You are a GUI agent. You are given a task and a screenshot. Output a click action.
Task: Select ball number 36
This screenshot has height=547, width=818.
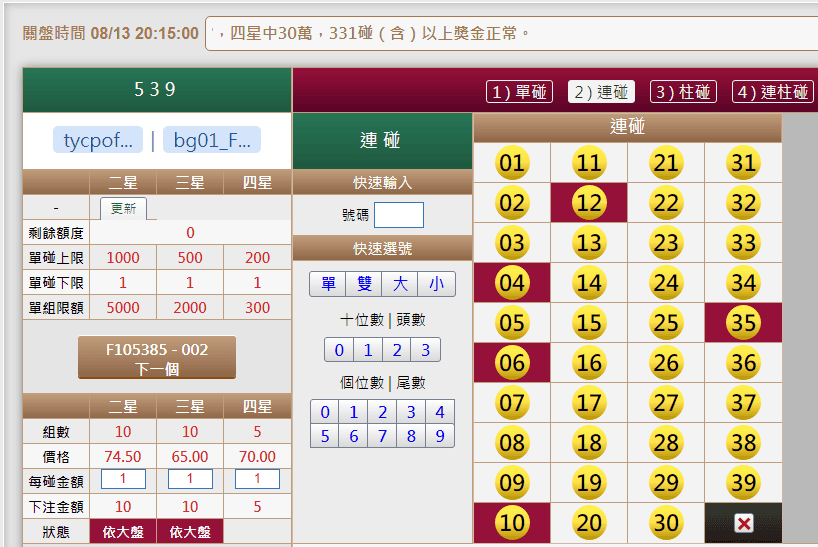743,363
